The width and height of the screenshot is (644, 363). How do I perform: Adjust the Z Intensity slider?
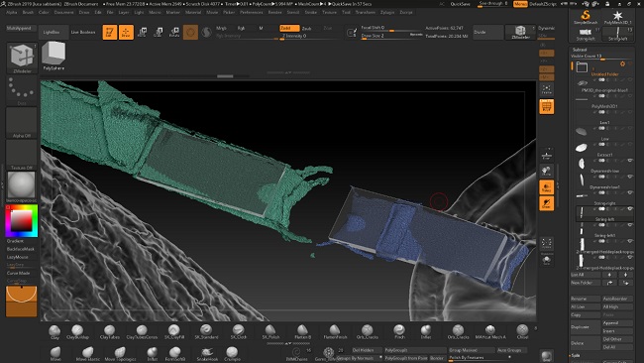point(310,36)
